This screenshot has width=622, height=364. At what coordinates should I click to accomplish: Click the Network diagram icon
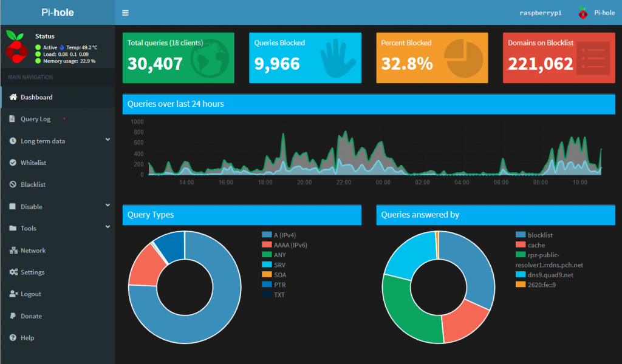point(13,251)
